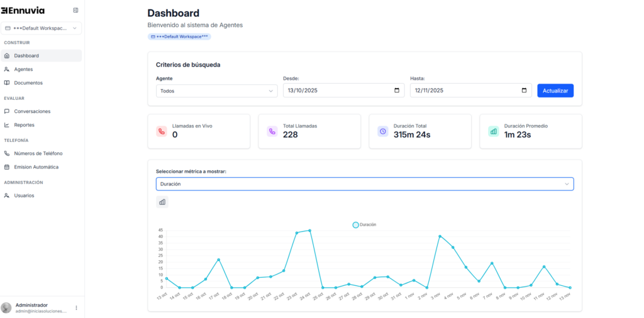This screenshot has height=318, width=644.
Task: Open the Administrador three-dot options menu
Action: pyautogui.click(x=77, y=308)
